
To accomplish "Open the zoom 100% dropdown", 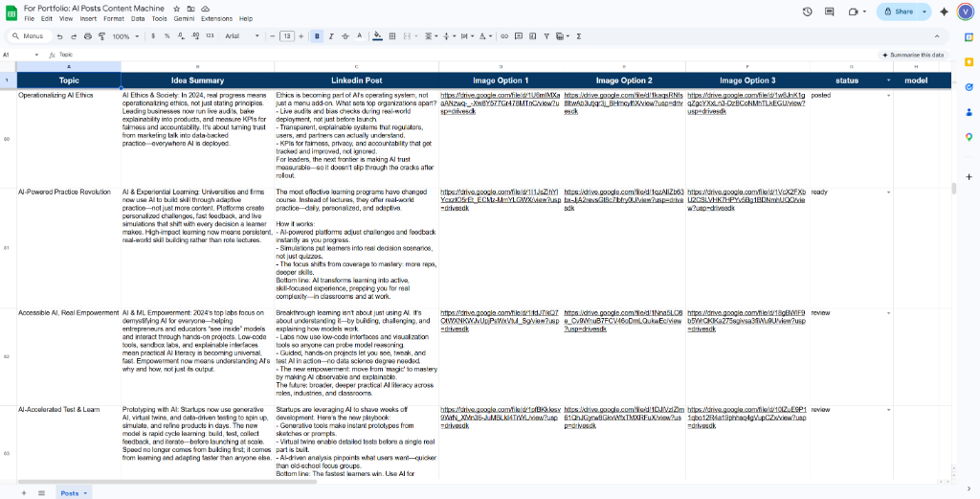I will pos(124,36).
